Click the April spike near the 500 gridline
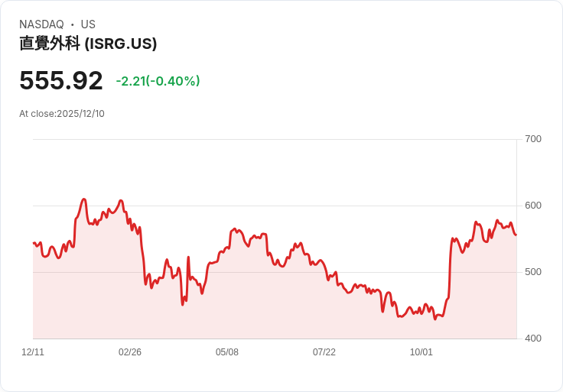This screenshot has width=563, height=392. 187,258
